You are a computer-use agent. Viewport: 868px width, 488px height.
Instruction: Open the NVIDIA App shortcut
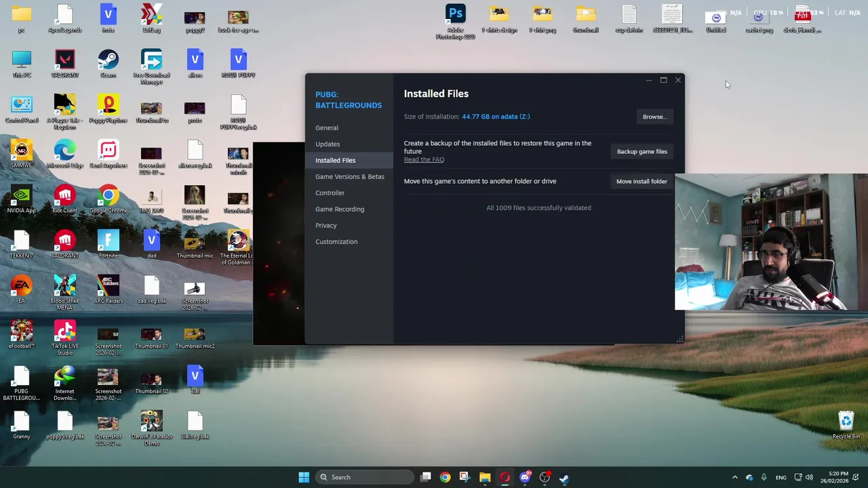[x=21, y=200]
